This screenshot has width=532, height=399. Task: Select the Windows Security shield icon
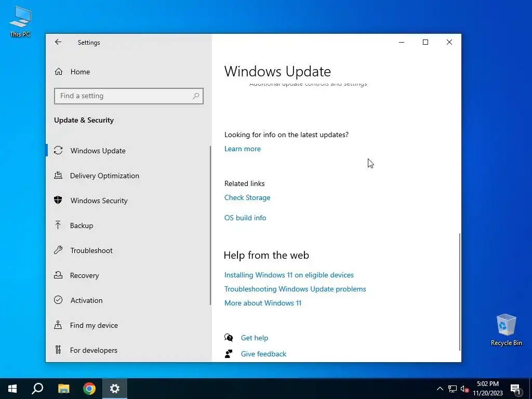coord(58,200)
